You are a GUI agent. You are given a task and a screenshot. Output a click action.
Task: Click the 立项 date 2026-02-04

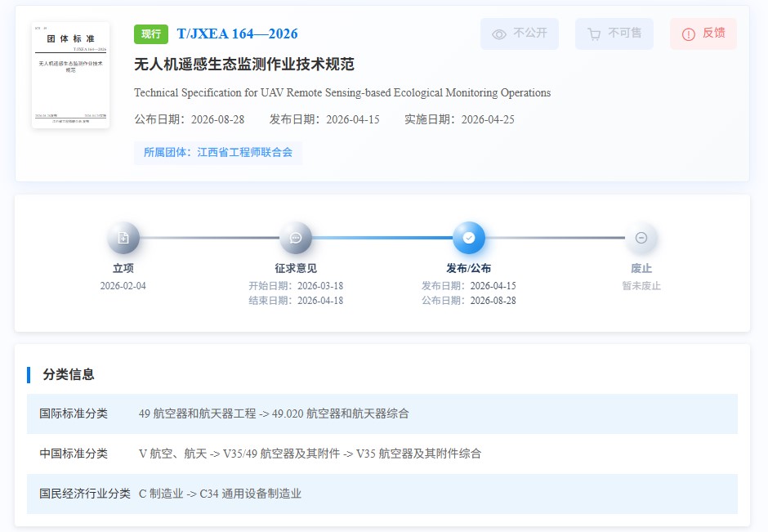[123, 285]
